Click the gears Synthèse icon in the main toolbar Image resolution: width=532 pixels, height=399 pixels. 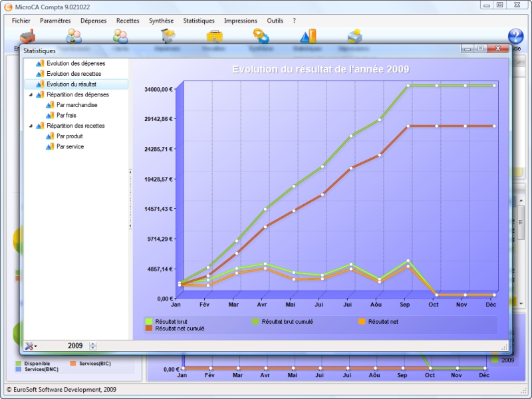pyautogui.click(x=261, y=37)
